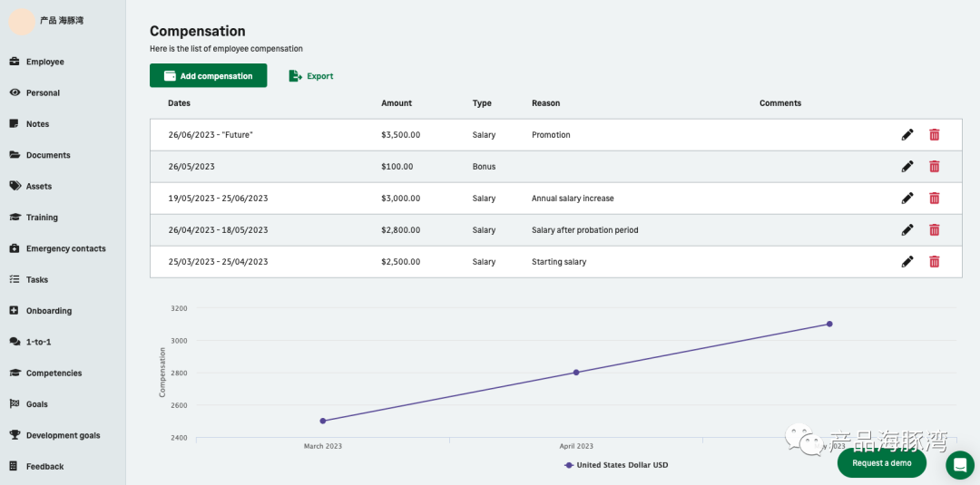Go to Personal in the sidebar
This screenshot has height=485, width=980.
(x=43, y=92)
